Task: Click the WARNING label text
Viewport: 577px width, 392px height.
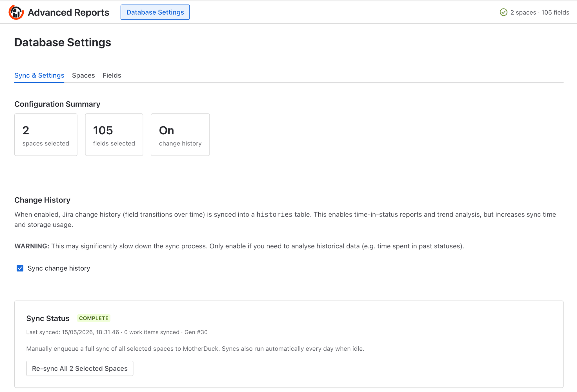Action: click(32, 246)
